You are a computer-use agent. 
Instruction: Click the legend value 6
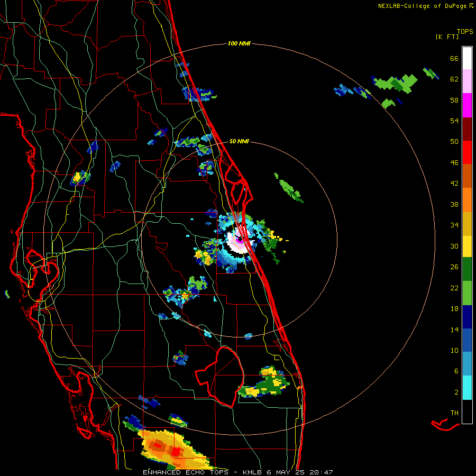pyautogui.click(x=456, y=371)
